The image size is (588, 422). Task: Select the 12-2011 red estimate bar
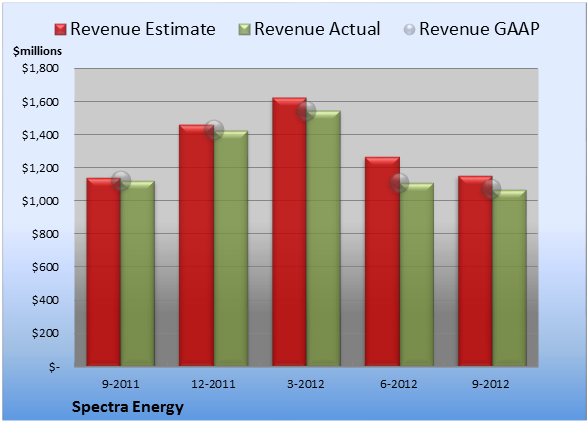(x=196, y=245)
